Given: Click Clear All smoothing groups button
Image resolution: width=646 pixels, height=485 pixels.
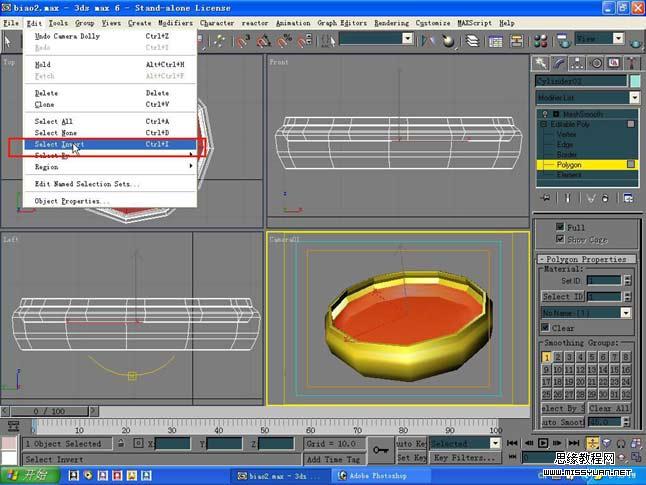Looking at the screenshot, I should (x=609, y=408).
